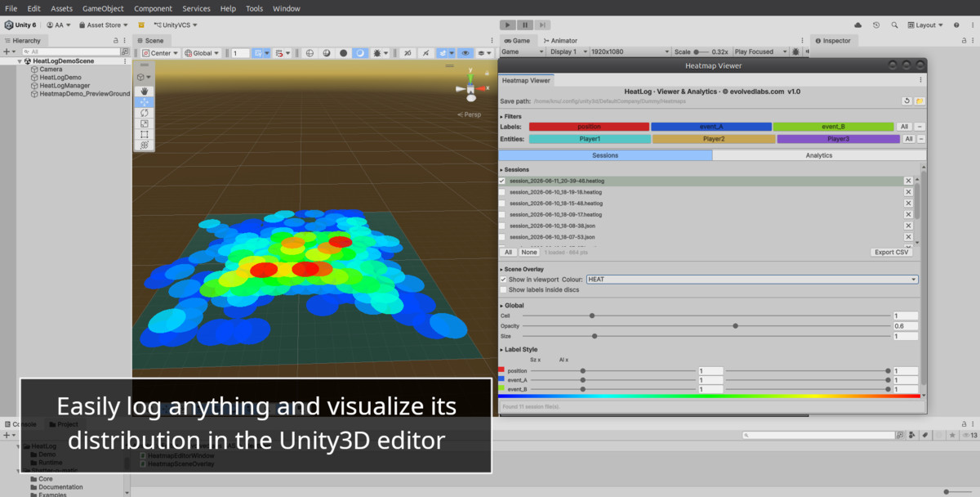Image resolution: width=980 pixels, height=497 pixels.
Task: Click the Help question mark icon
Action: tap(956, 25)
